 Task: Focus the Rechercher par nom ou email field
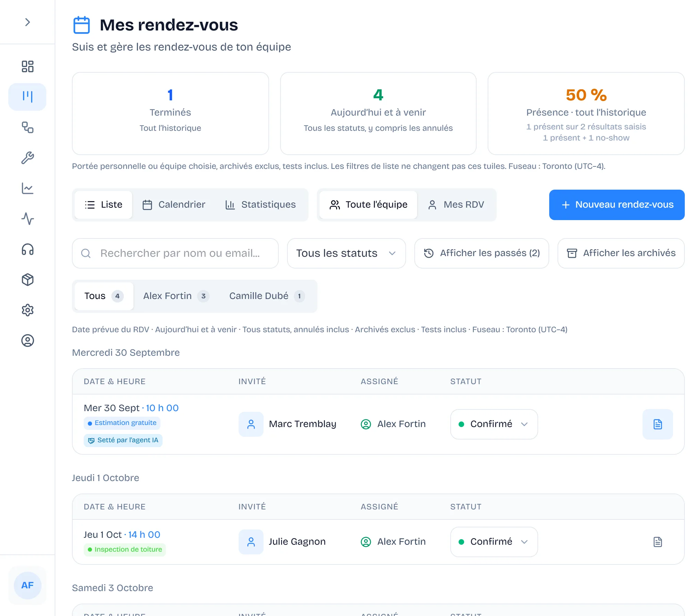pyautogui.click(x=175, y=253)
